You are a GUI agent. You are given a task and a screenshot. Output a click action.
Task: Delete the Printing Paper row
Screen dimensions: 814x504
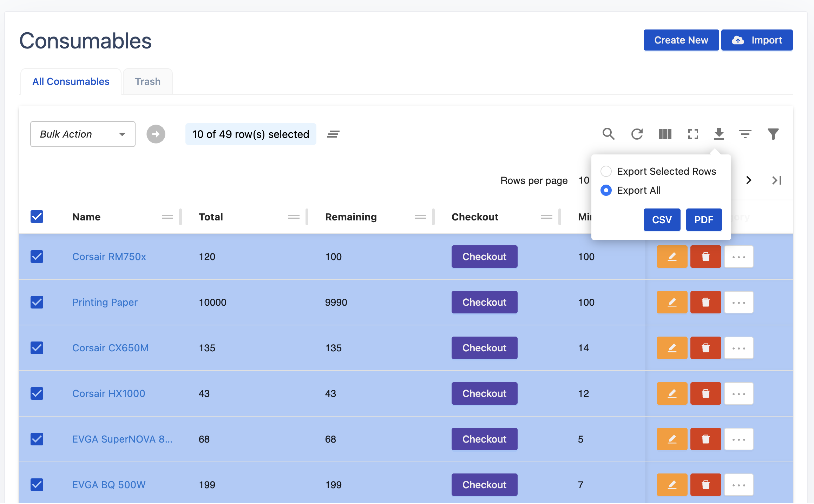[705, 302]
